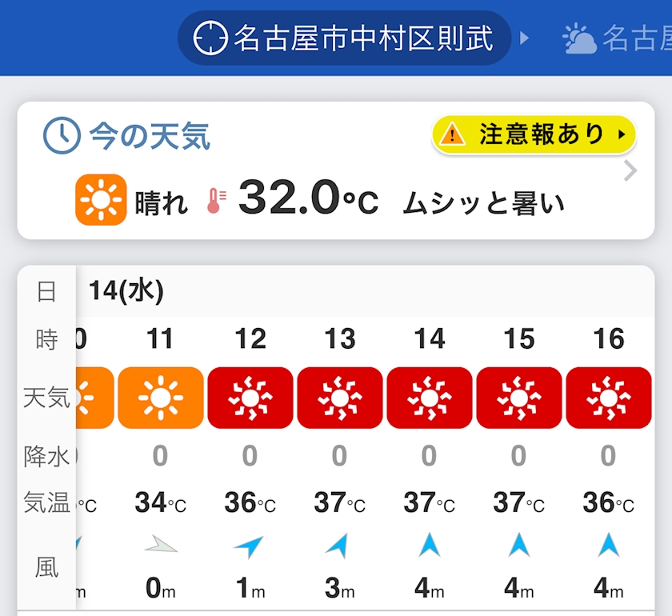Tap the location crosshair icon
672x616 pixels.
point(210,38)
